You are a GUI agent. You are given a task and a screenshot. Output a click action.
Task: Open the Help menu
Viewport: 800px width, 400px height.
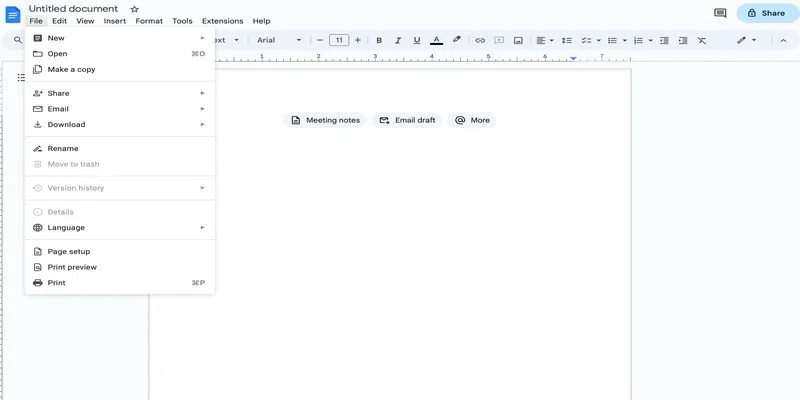click(x=261, y=21)
